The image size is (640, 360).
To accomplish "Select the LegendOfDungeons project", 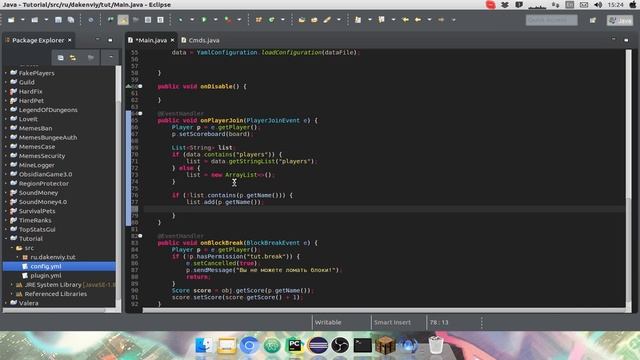I will pyautogui.click(x=48, y=110).
